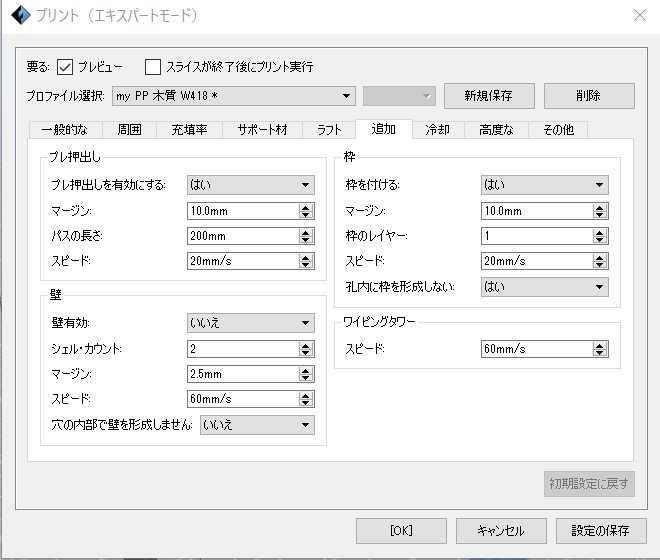
Task: Select the ラフト tab
Action: (329, 130)
